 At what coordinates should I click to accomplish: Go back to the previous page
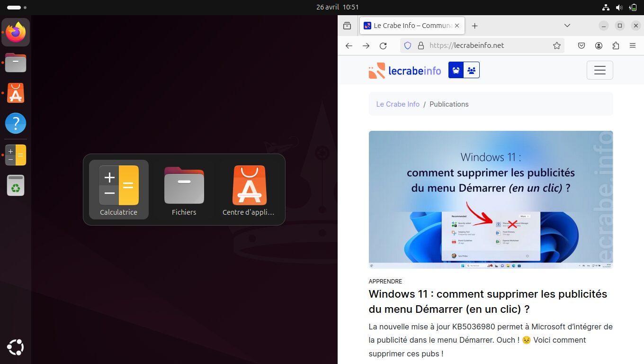tap(349, 45)
